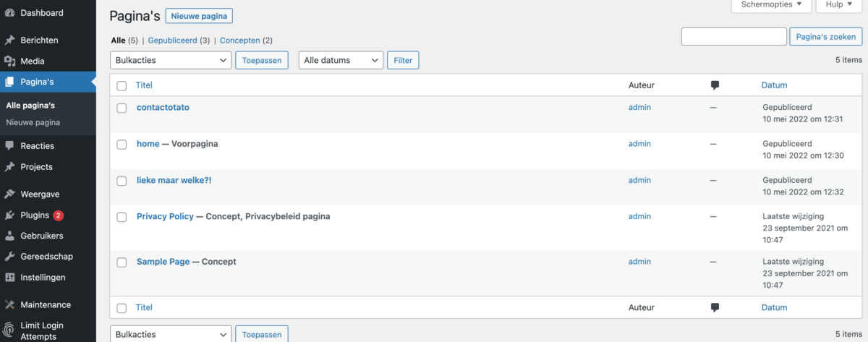The height and width of the screenshot is (342, 868).
Task: Show Concepten pages only
Action: 240,40
